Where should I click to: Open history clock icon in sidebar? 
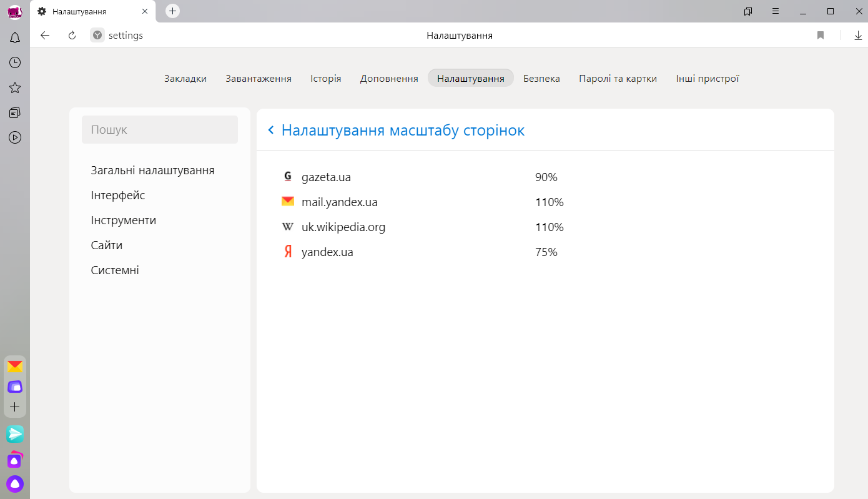coord(15,62)
